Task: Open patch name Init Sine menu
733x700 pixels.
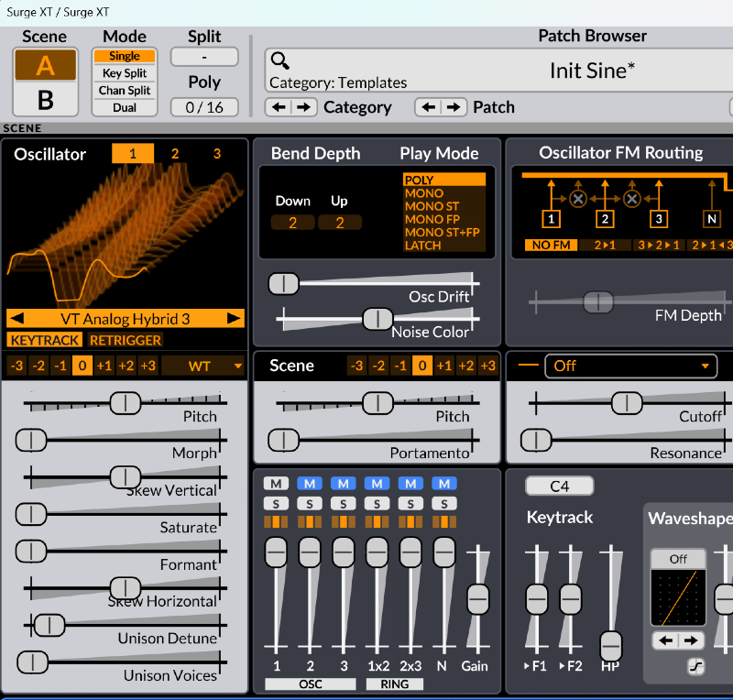Action: 592,71
